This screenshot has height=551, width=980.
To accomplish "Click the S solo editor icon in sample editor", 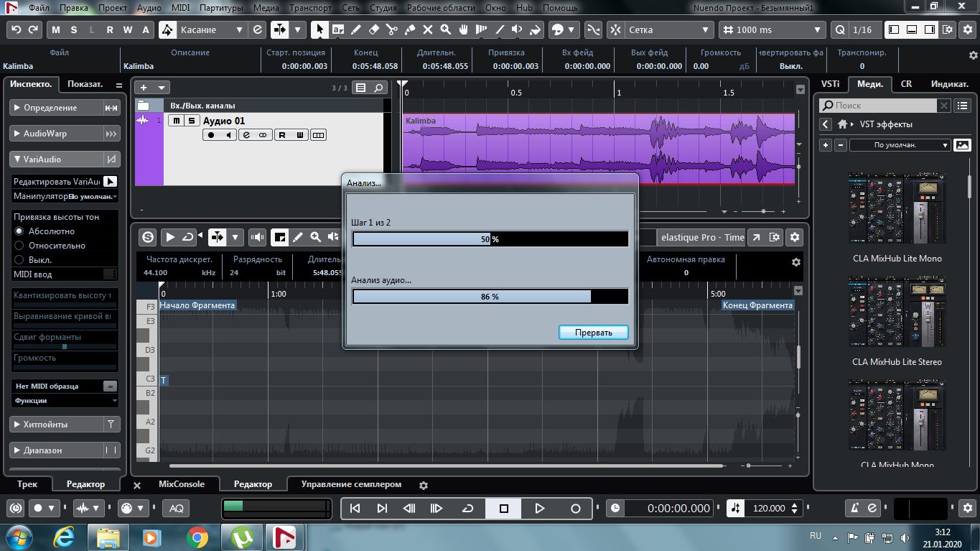I will [x=148, y=237].
